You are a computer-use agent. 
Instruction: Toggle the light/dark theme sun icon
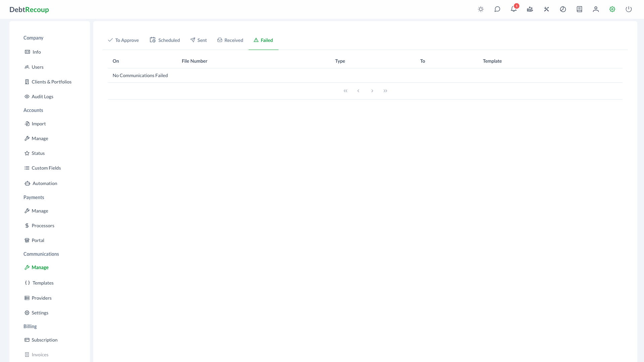tap(481, 9)
